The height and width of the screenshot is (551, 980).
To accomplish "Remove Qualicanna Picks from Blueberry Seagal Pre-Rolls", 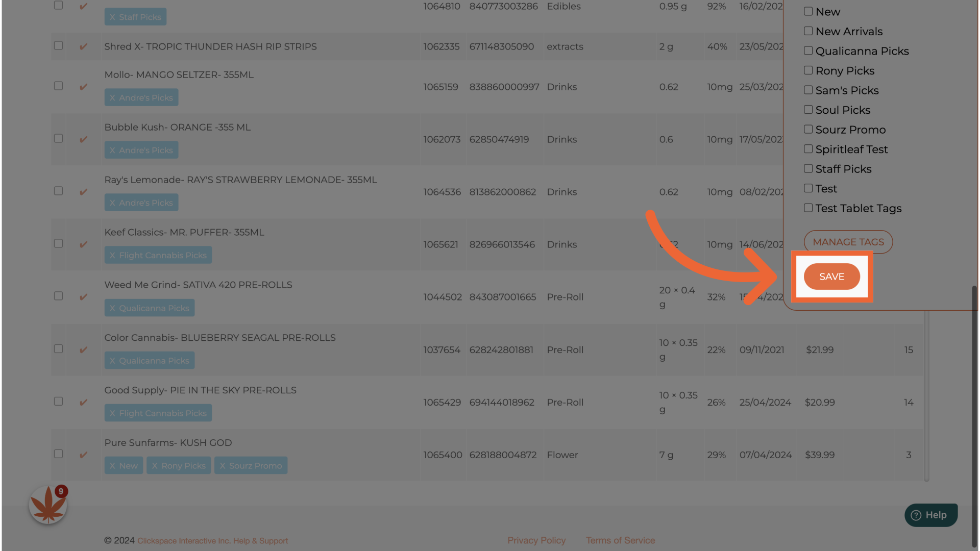I will tap(112, 361).
